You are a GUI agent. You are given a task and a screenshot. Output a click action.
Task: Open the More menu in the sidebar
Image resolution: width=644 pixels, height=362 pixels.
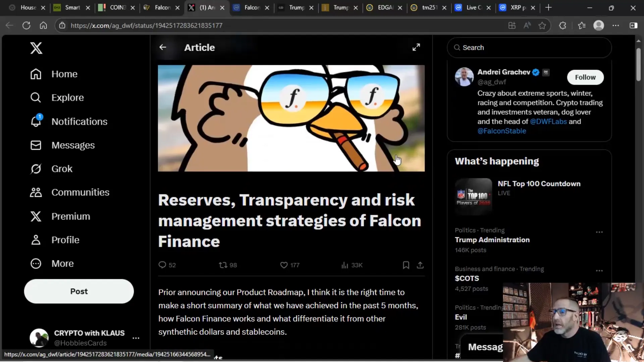[x=52, y=263]
